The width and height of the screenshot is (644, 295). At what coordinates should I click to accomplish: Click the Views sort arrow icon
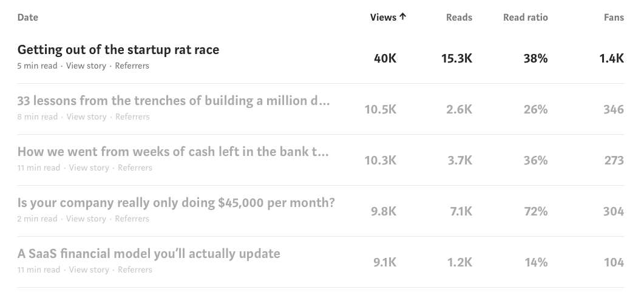[x=402, y=17]
